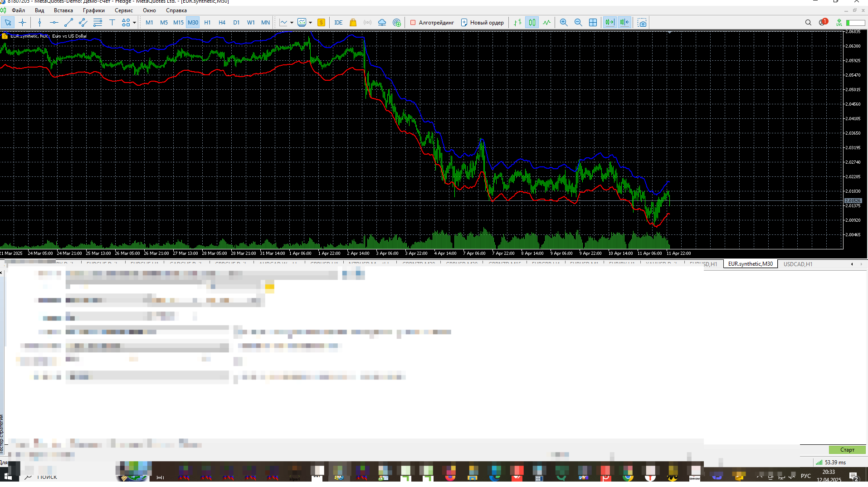Click the 53.39 ms connection status
The width and height of the screenshot is (868, 487).
coord(831,462)
